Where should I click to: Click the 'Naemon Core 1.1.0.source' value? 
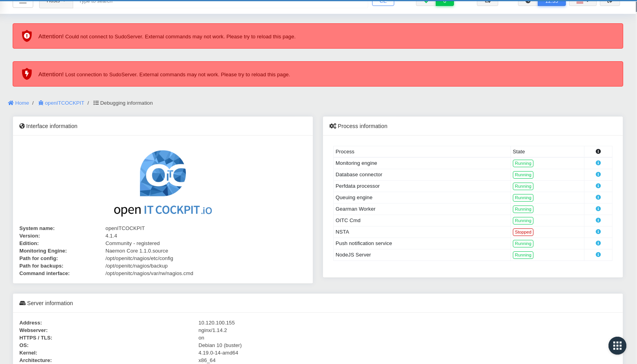point(137,251)
